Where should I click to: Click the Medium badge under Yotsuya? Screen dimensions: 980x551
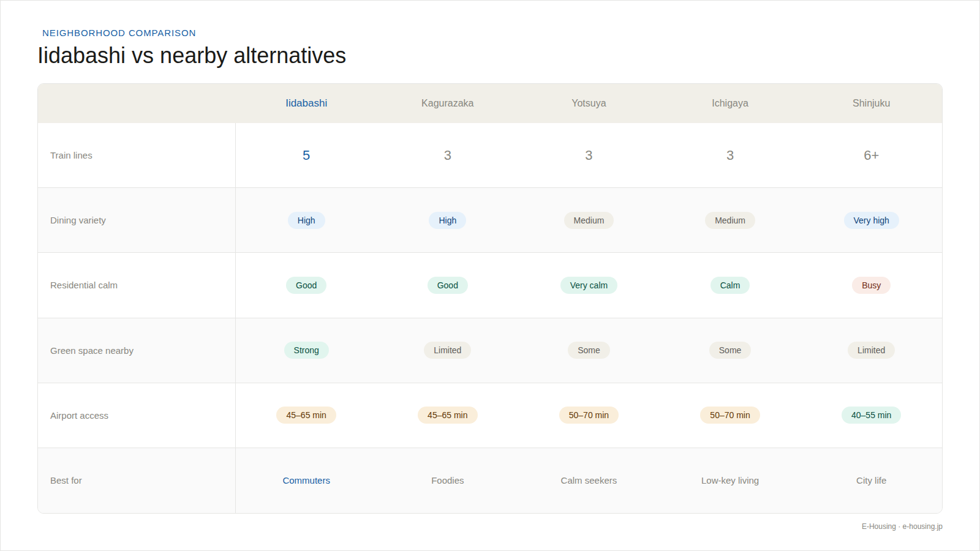(x=589, y=220)
